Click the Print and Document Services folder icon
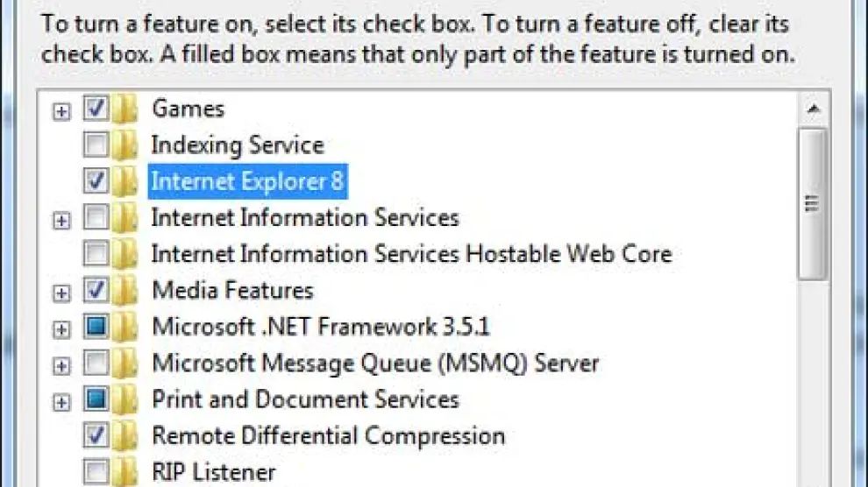 click(125, 400)
